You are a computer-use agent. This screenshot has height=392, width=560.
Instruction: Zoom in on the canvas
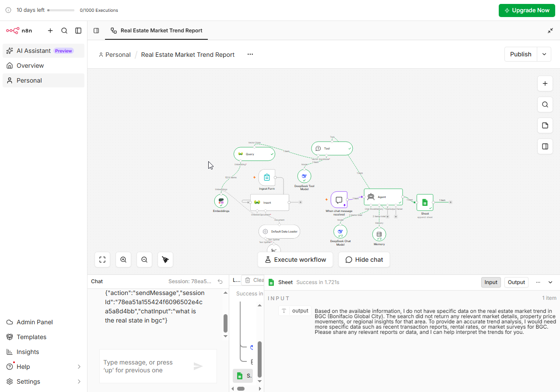123,260
